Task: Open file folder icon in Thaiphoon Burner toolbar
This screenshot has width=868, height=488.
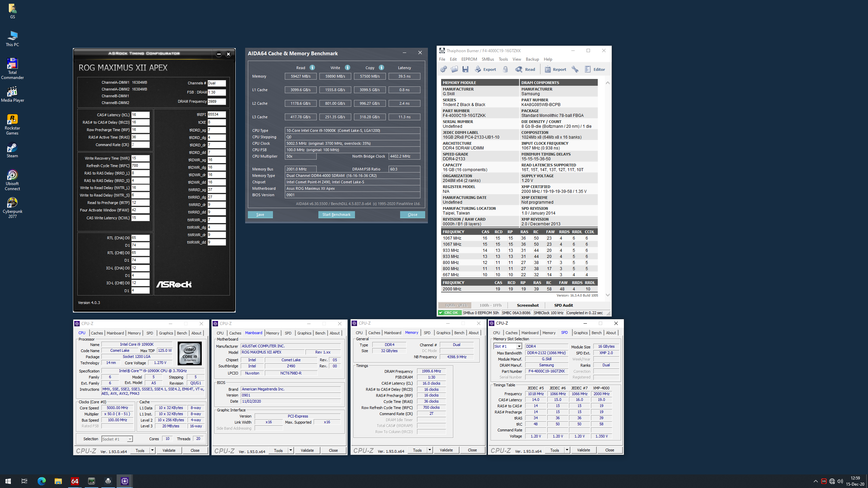Action: tap(454, 69)
